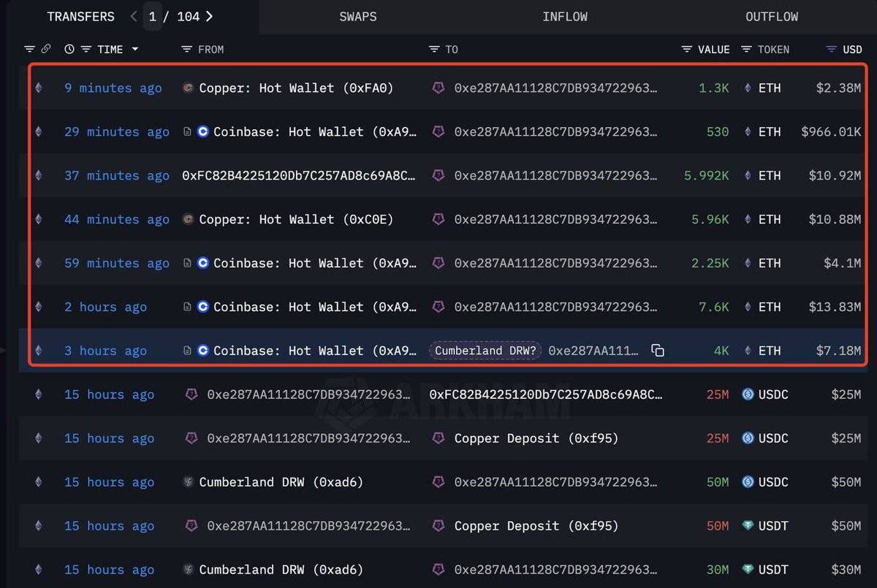Click the USDT token icon in the $30M row
The height and width of the screenshot is (588, 877).
tap(748, 570)
